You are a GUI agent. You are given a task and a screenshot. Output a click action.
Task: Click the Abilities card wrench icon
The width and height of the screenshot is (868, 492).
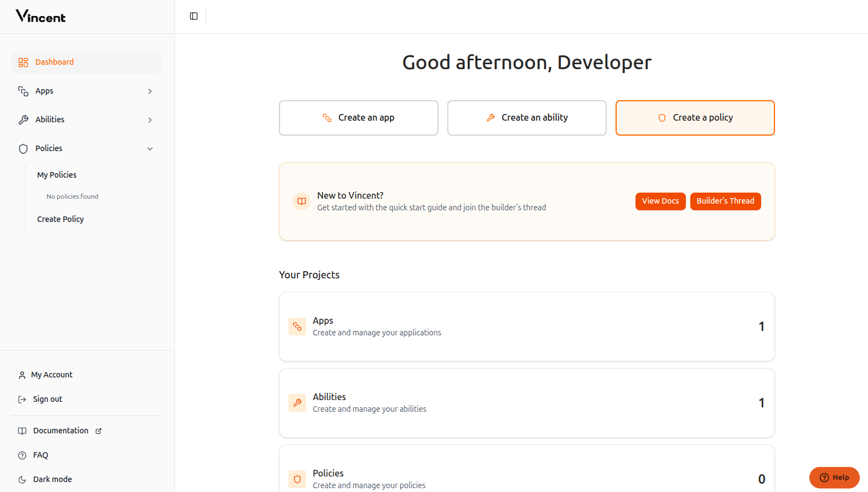tap(297, 403)
